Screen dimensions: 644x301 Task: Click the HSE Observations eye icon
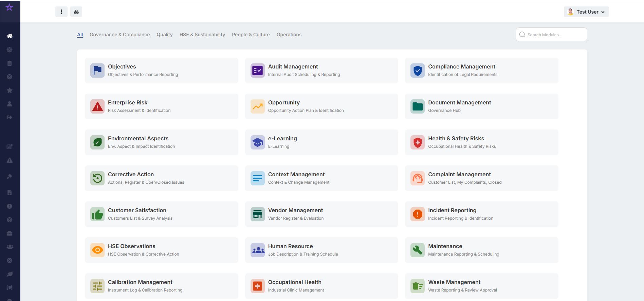tap(97, 250)
